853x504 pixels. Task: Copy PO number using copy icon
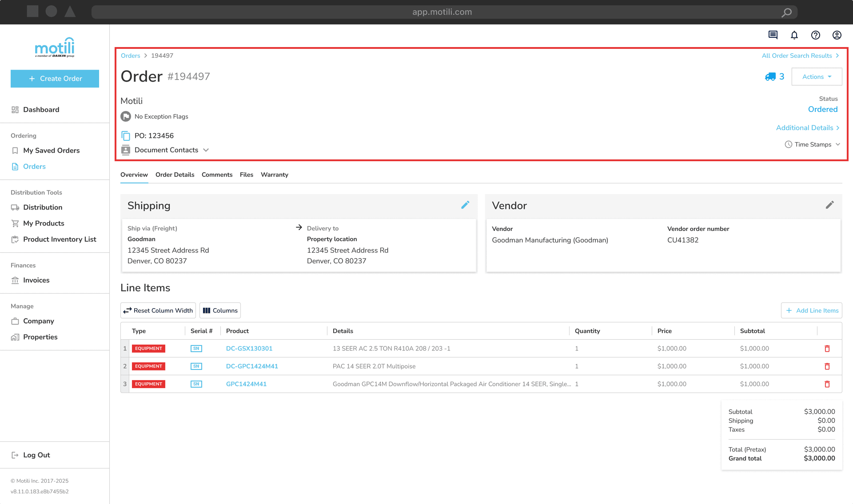tap(126, 136)
